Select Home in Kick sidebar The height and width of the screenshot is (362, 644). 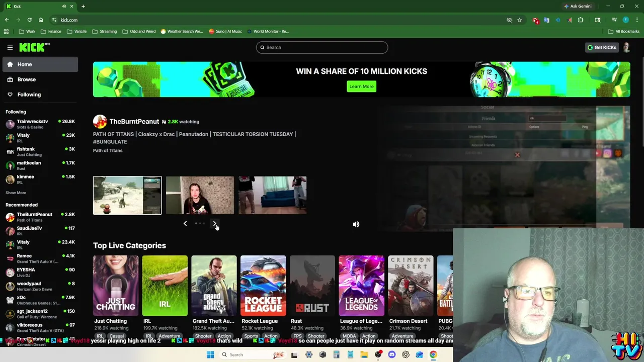(x=40, y=64)
